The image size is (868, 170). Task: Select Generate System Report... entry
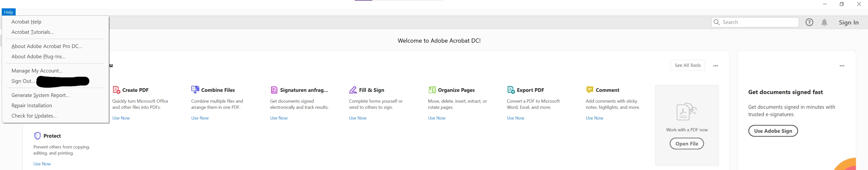tap(55, 95)
